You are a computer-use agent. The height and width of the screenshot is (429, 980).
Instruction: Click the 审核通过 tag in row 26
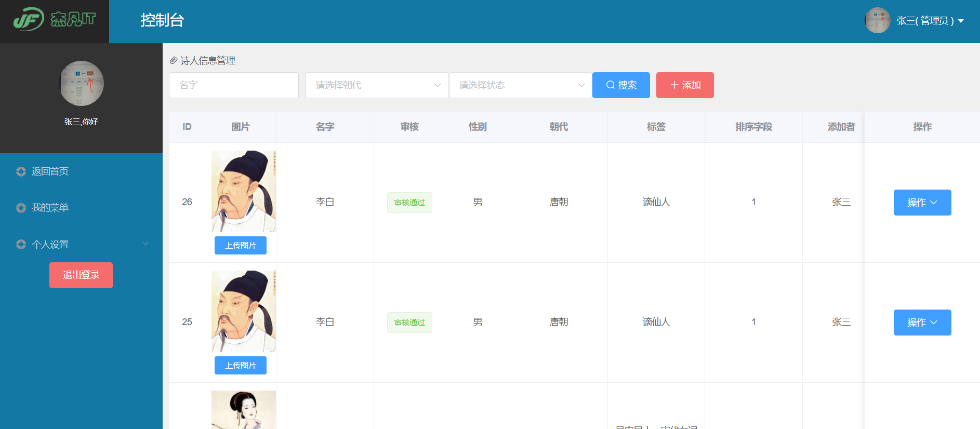coord(409,203)
